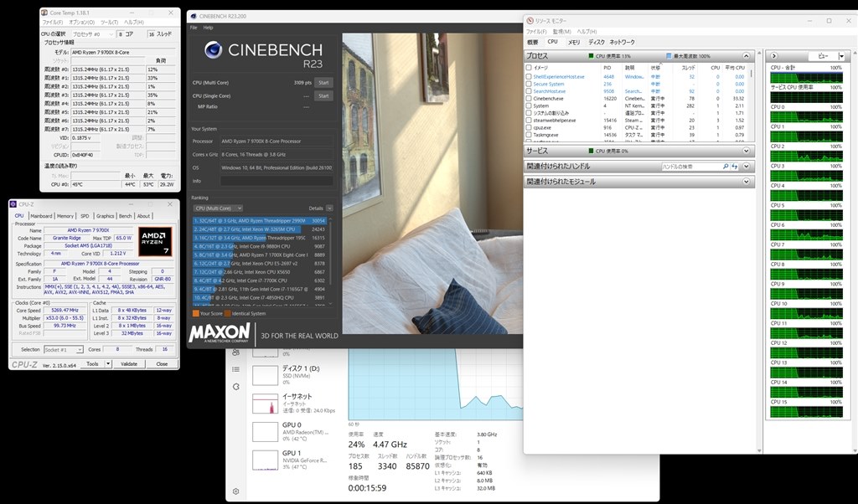Click the brown Identical System legend swatch
The image size is (858, 504).
227,314
